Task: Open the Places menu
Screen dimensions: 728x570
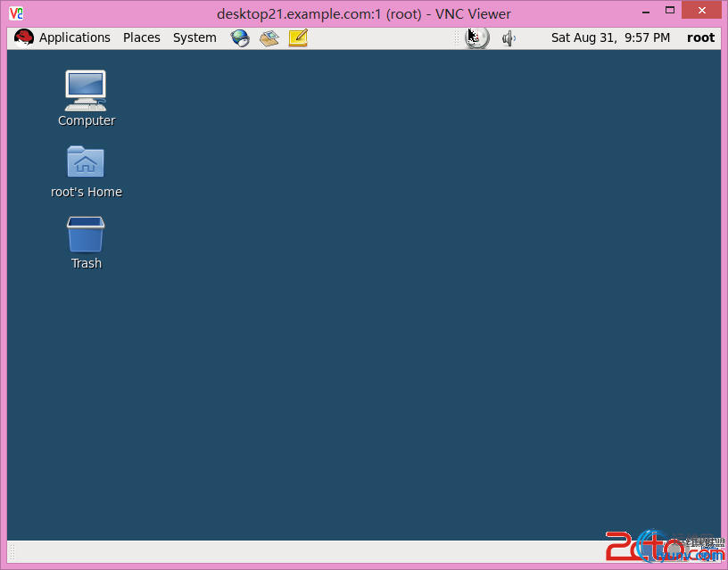Action: (142, 37)
